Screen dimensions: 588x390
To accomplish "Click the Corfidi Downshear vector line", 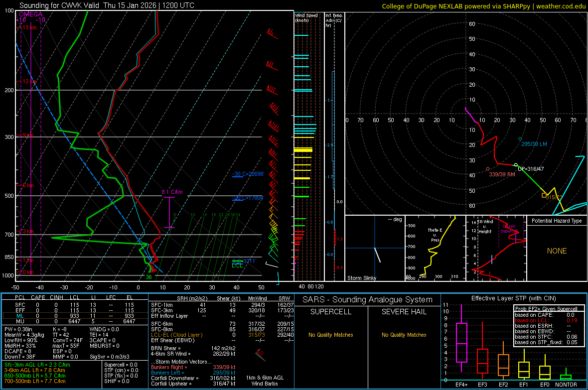I will click(x=193, y=378).
